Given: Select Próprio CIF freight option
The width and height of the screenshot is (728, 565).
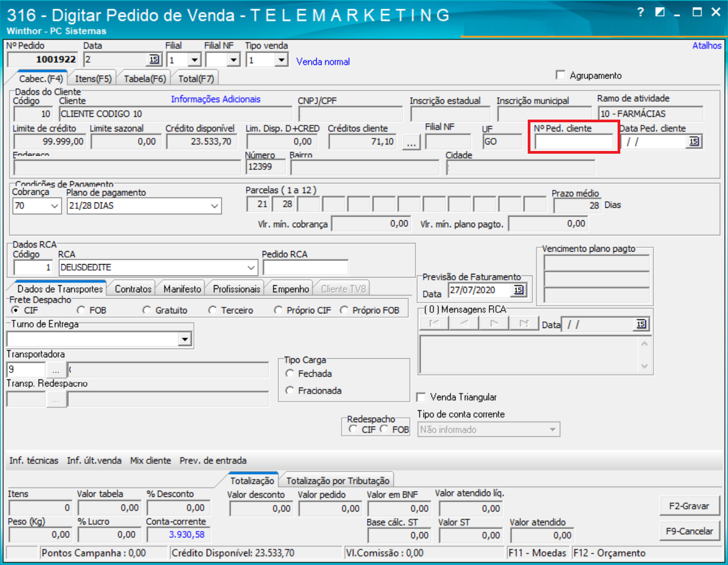Looking at the screenshot, I should [278, 310].
